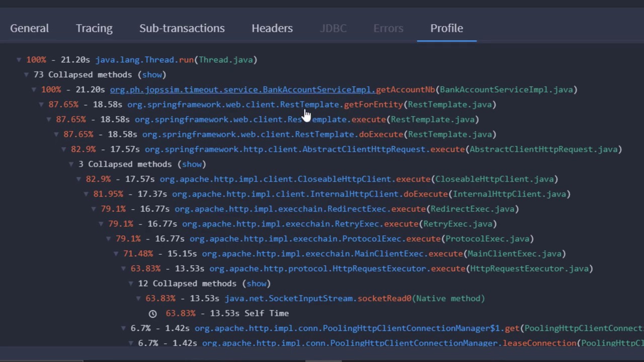
Task: Click the (HttpRequestExecutor.java) source label
Action: click(x=529, y=268)
